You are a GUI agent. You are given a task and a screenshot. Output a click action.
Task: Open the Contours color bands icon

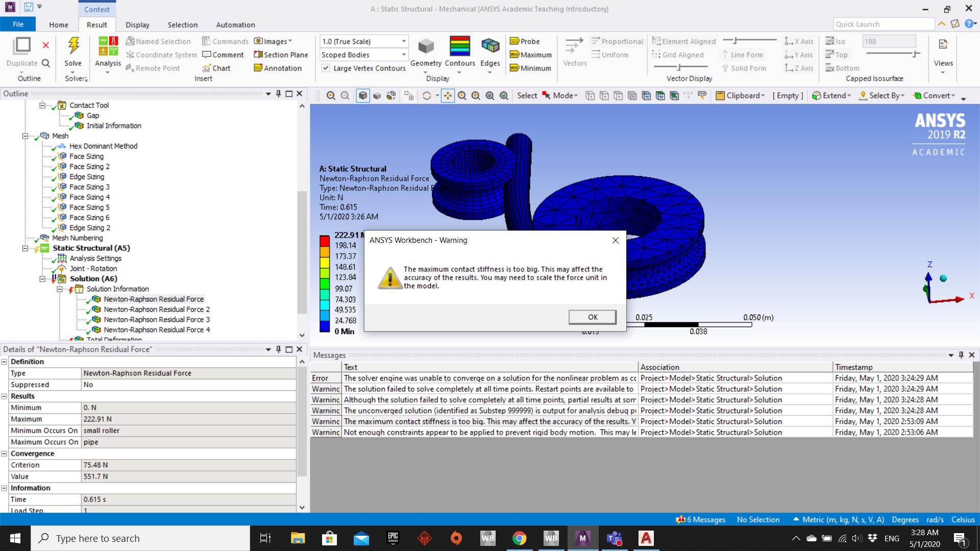459,46
